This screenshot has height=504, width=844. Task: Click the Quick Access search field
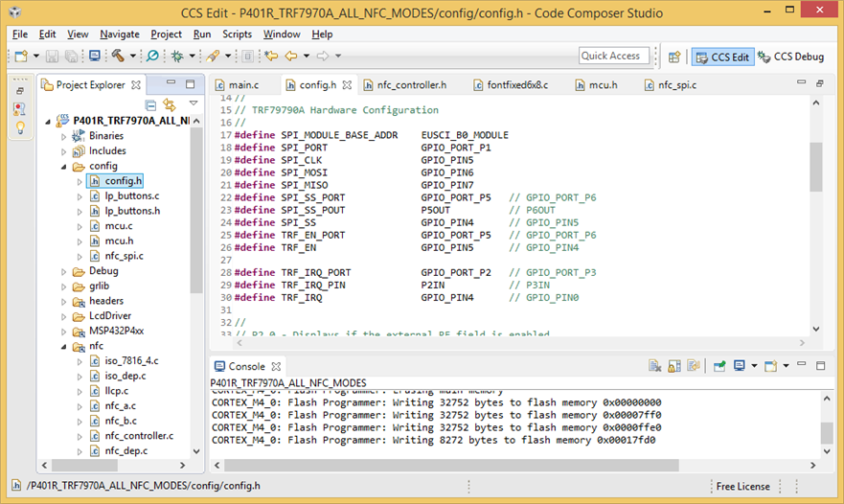[613, 56]
